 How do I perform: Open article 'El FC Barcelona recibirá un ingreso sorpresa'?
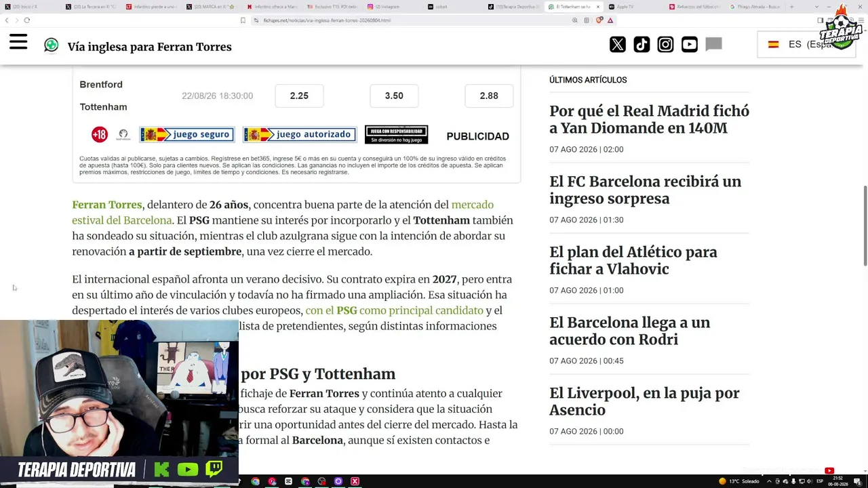coord(645,190)
